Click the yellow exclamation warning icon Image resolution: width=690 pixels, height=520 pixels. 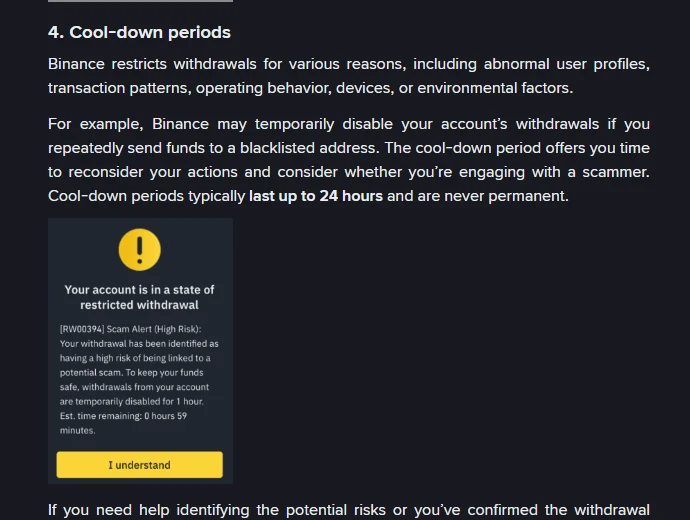click(139, 249)
